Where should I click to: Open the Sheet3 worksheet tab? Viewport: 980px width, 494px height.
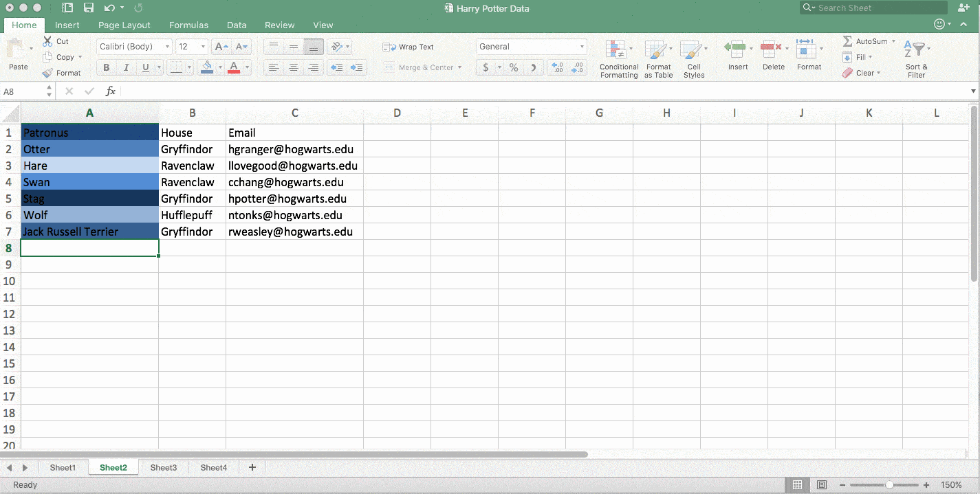(x=163, y=467)
